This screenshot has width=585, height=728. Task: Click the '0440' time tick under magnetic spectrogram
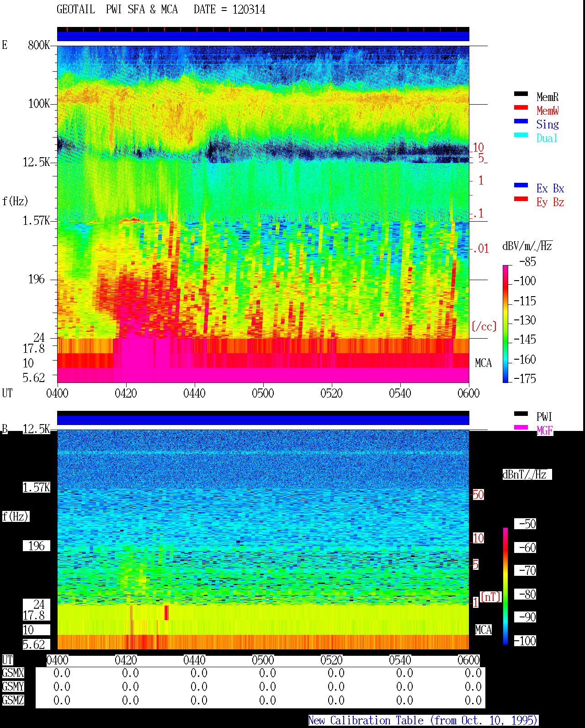pyautogui.click(x=194, y=660)
